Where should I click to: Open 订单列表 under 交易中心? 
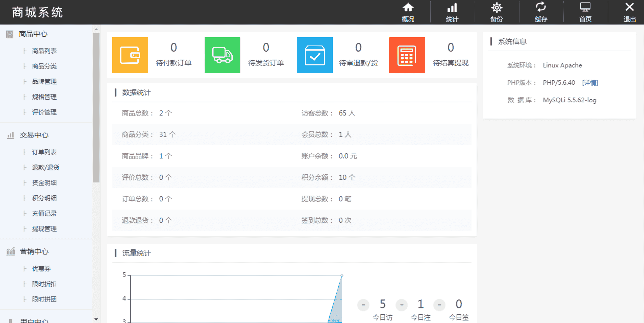point(44,152)
